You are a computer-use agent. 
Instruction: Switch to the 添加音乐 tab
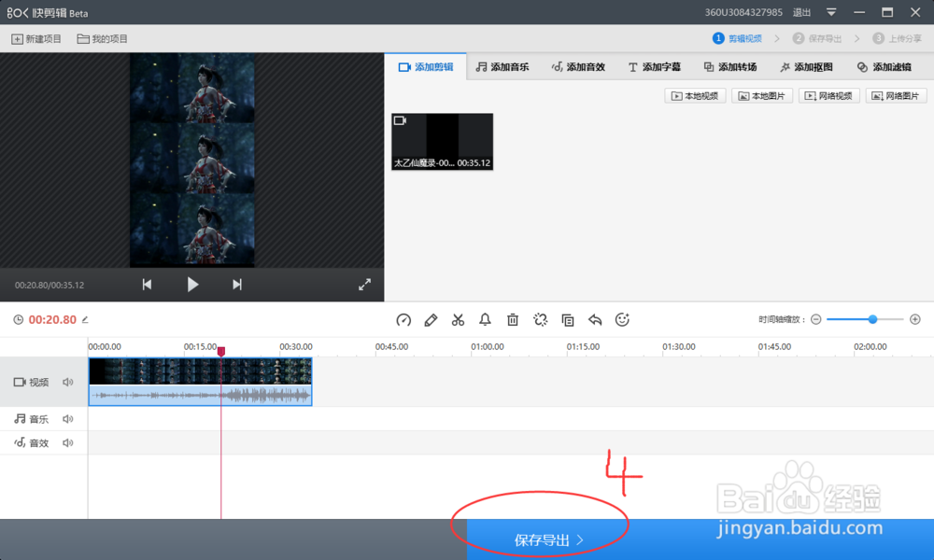tap(502, 66)
